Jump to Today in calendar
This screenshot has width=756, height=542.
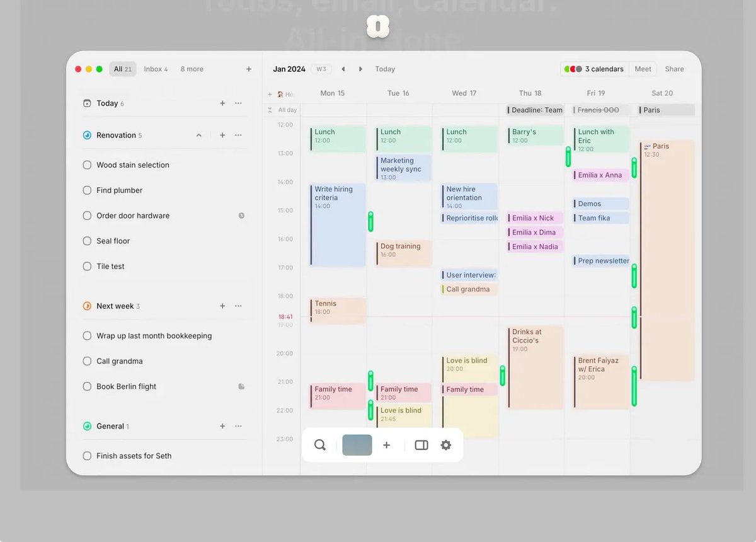pyautogui.click(x=385, y=69)
